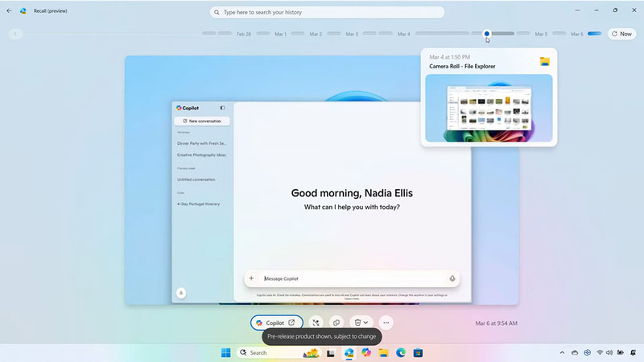Copy the snapshot with the copy icon
Image resolution: width=644 pixels, height=362 pixels.
(x=336, y=323)
